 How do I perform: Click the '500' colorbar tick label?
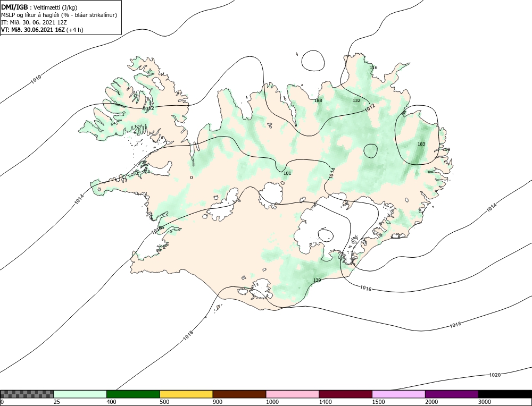[164, 402]
